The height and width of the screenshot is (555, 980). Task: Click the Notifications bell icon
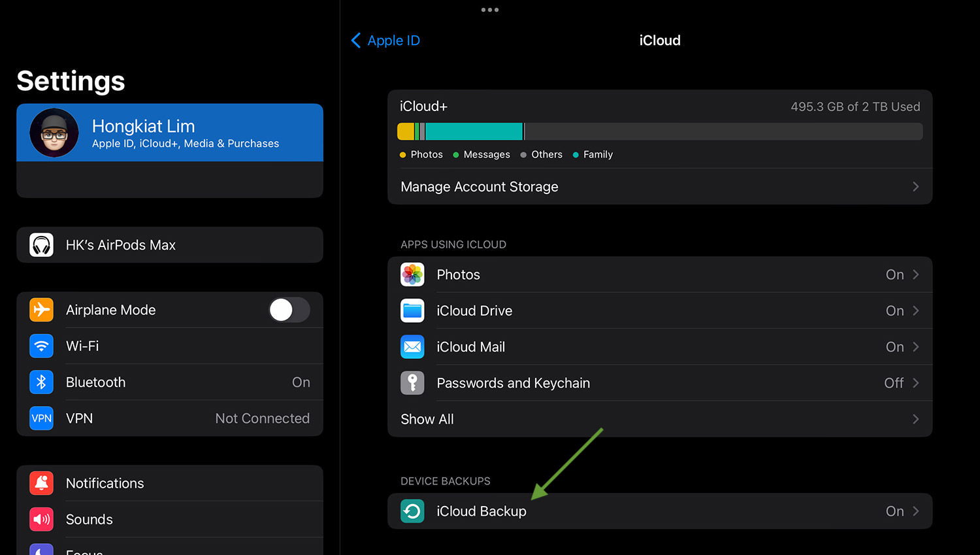click(x=41, y=483)
